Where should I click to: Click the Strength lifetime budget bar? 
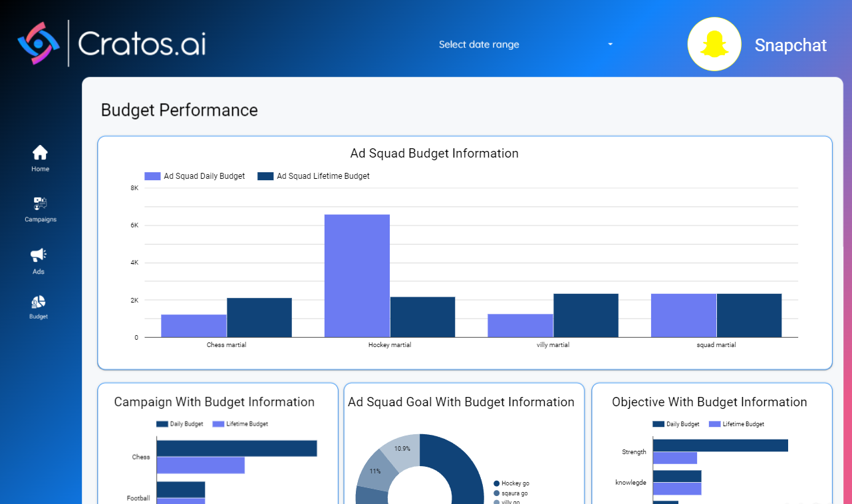[675, 458]
